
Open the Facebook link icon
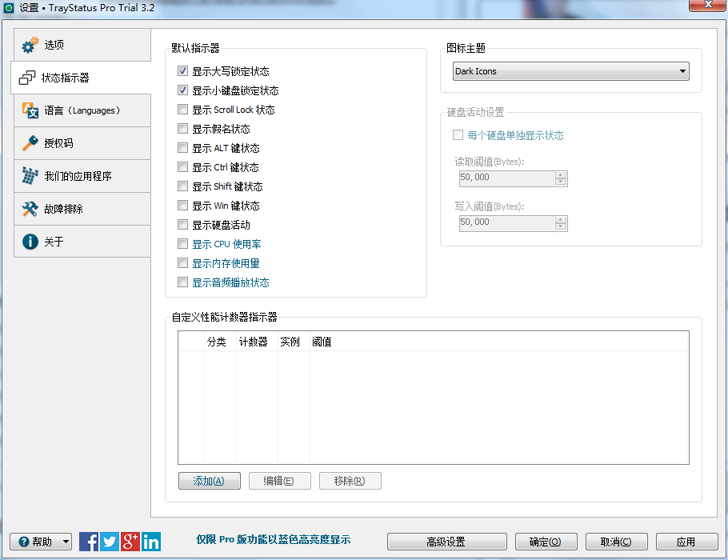[89, 542]
